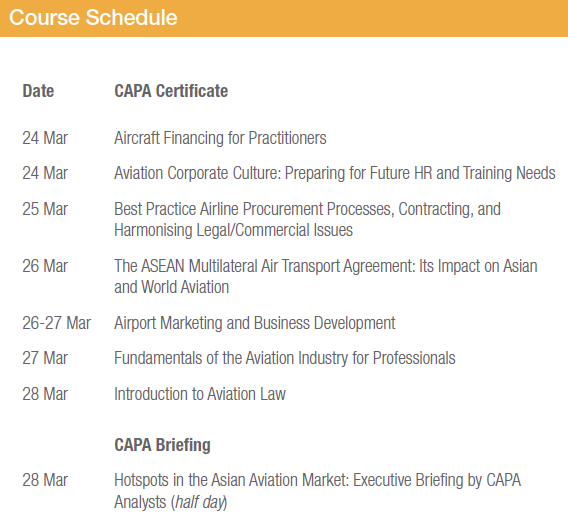Image resolution: width=568 pixels, height=518 pixels.
Task: Click Harmonising Legal/Commercial Issues line
Action: click(x=233, y=230)
